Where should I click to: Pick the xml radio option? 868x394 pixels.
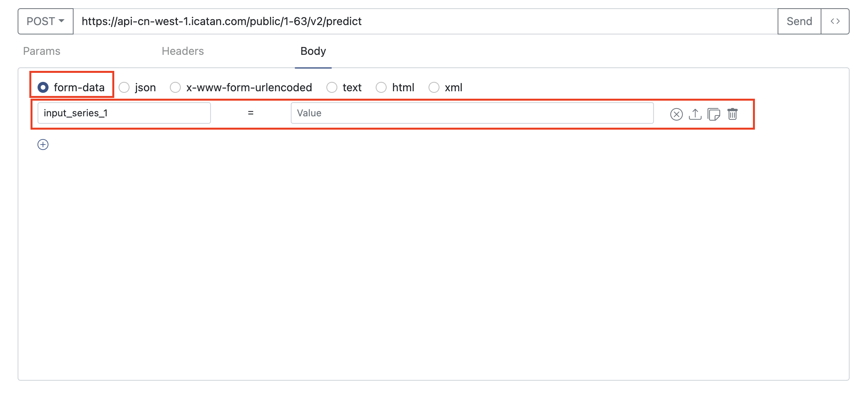(434, 87)
